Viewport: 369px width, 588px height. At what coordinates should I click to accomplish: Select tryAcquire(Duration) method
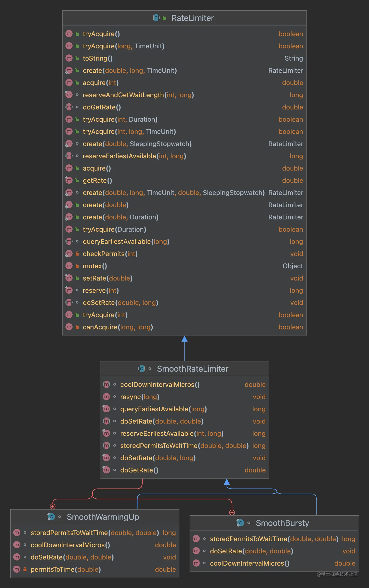coord(184,229)
